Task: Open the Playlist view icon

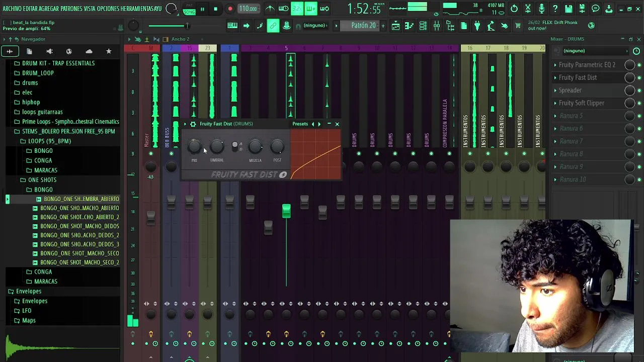Action: pos(396,26)
